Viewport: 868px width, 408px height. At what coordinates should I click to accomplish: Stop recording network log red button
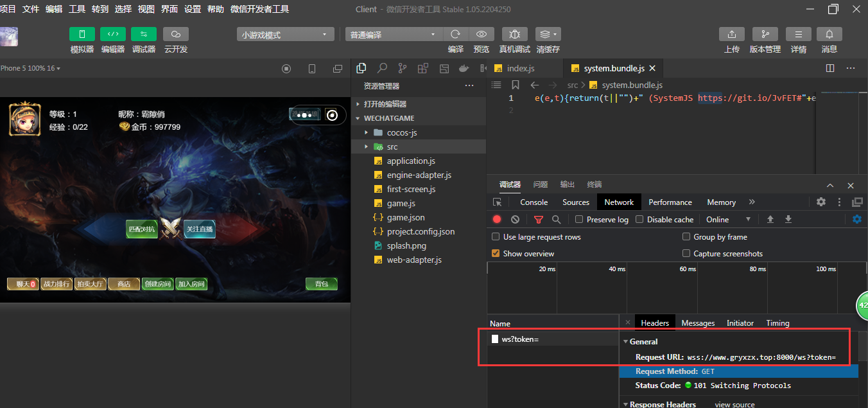click(497, 219)
